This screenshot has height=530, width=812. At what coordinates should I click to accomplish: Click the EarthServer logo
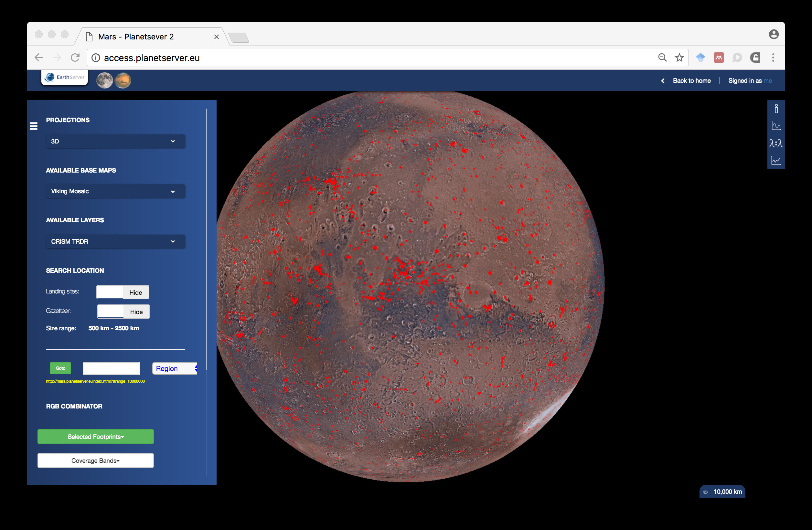pyautogui.click(x=65, y=77)
